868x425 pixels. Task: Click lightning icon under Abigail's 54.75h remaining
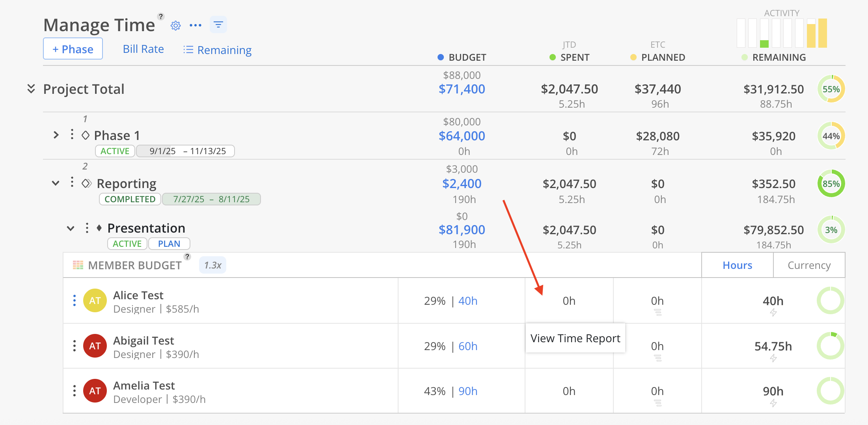pyautogui.click(x=773, y=358)
